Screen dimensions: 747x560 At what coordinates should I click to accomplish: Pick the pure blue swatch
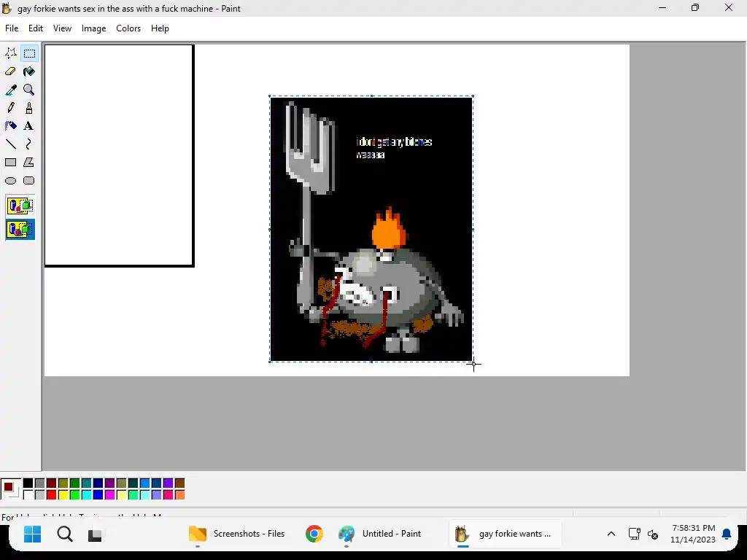(x=98, y=495)
